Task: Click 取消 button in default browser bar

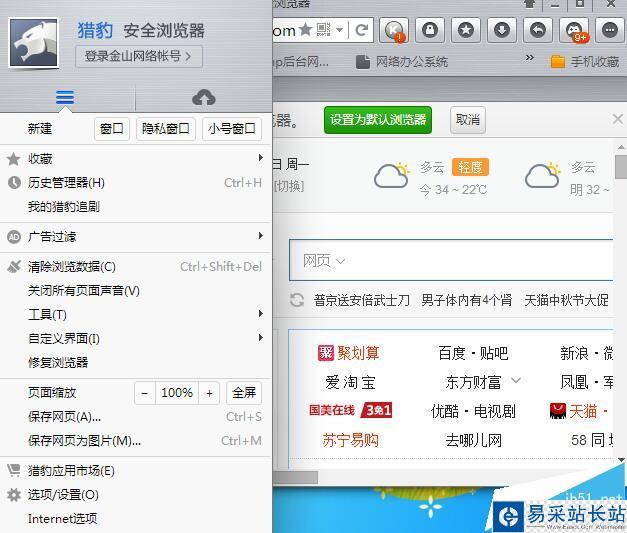Action: [468, 120]
